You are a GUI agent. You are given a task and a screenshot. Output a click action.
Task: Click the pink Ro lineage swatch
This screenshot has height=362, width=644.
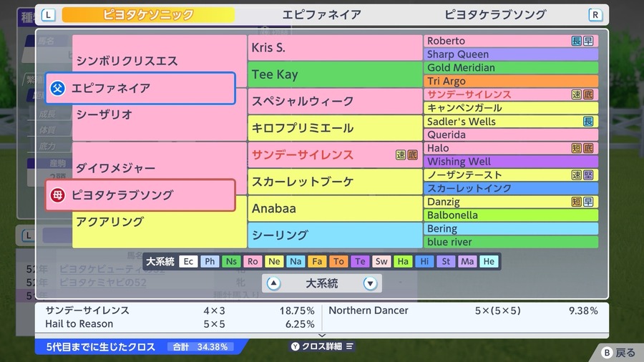253,261
